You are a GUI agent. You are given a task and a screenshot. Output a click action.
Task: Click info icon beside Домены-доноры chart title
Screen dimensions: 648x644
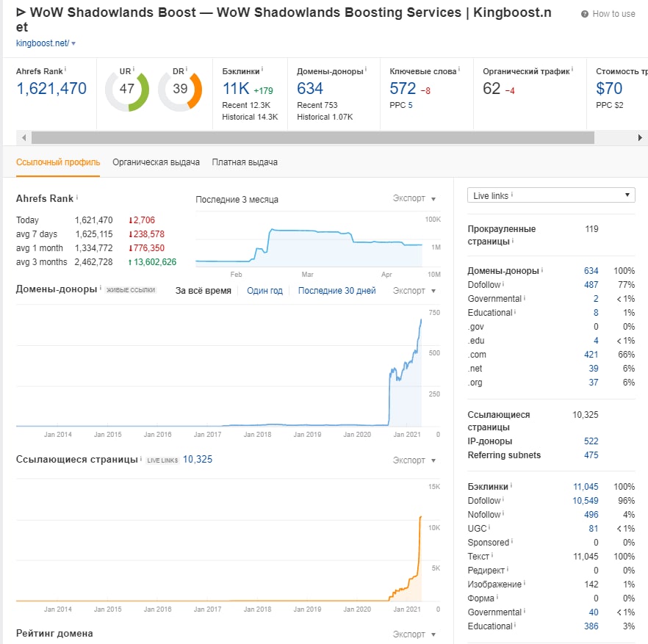pyautogui.click(x=101, y=288)
